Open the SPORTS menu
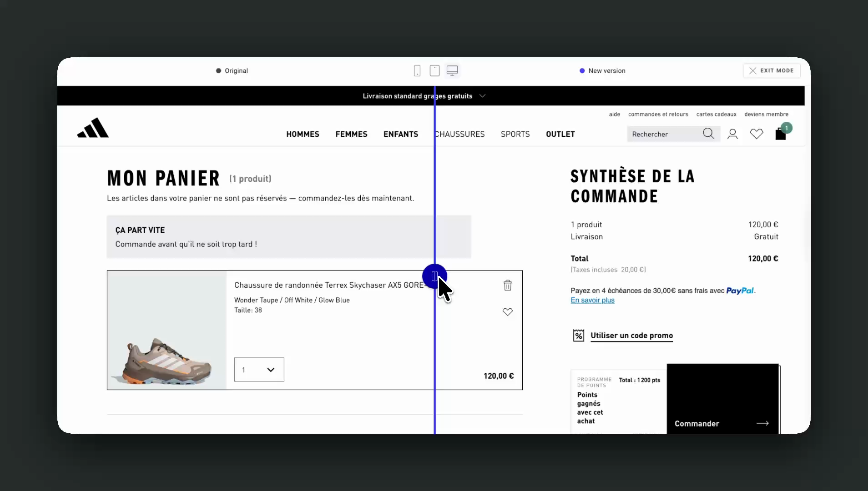 point(515,134)
